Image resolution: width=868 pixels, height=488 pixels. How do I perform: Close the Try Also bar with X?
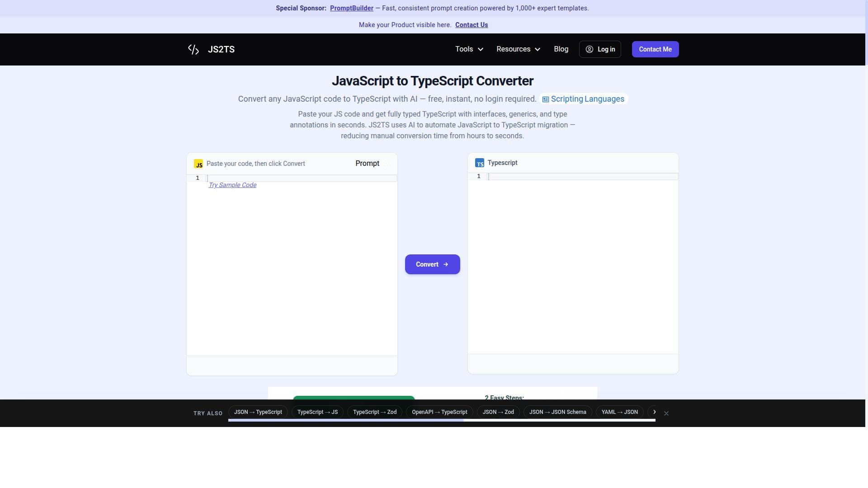pyautogui.click(x=666, y=413)
